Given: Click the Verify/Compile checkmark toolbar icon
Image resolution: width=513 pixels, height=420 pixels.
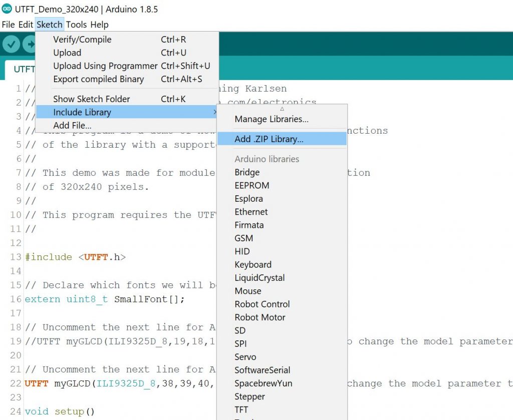Looking at the screenshot, I should (x=11, y=44).
